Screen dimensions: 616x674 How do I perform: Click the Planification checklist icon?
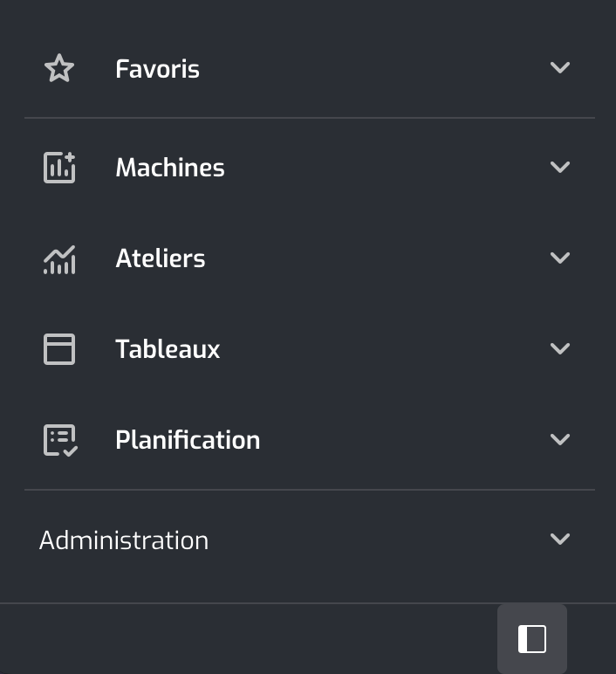tap(60, 440)
